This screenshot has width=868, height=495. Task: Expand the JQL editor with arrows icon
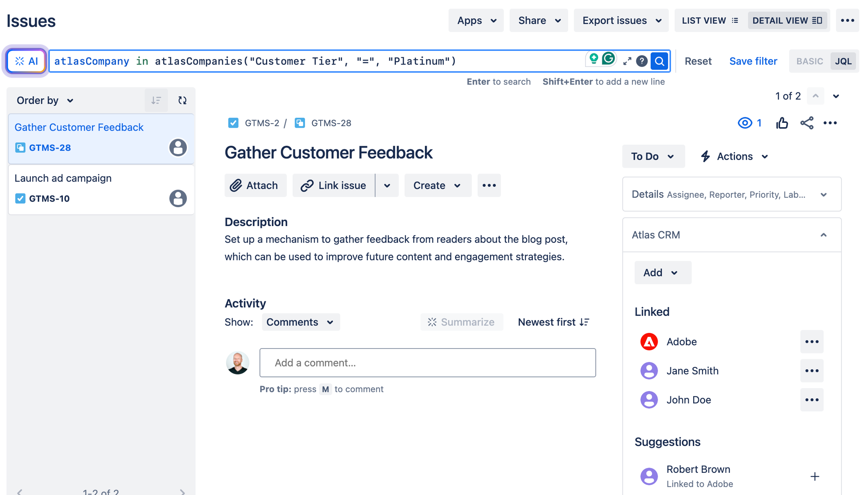pos(627,61)
